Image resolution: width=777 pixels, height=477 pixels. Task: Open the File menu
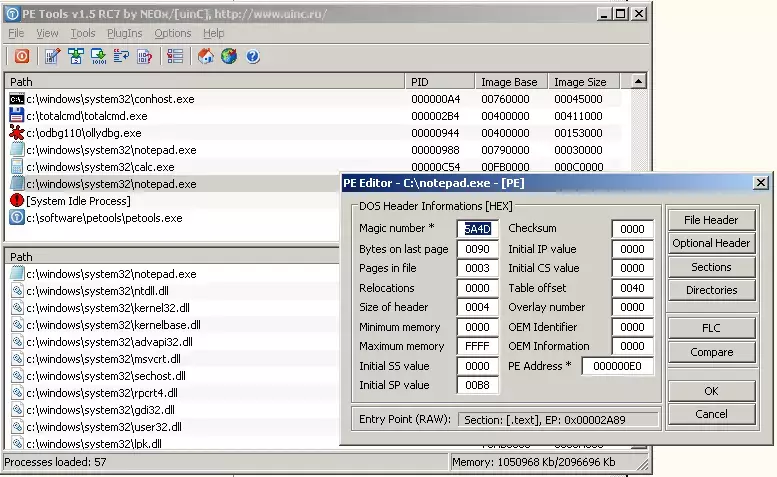[16, 33]
